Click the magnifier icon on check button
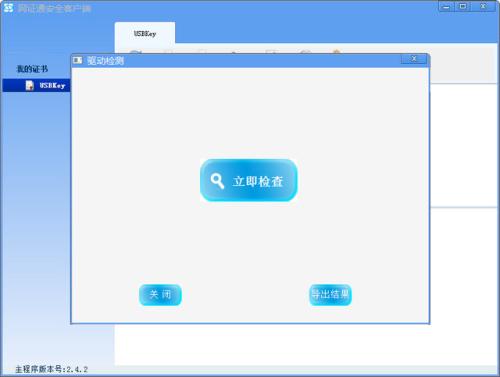This screenshot has width=500, height=377. pyautogui.click(x=217, y=181)
